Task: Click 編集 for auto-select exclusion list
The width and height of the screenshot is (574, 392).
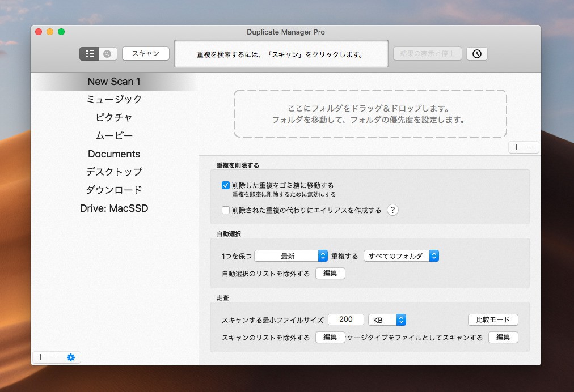Action: [x=330, y=274]
